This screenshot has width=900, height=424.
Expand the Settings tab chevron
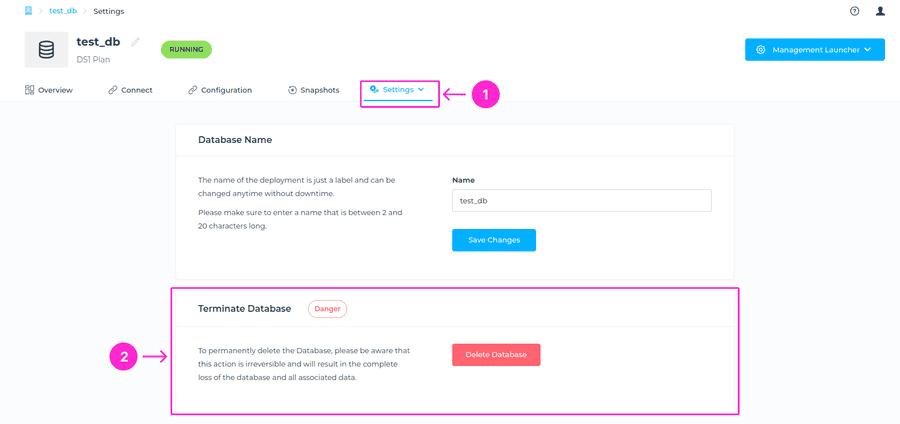(x=421, y=90)
